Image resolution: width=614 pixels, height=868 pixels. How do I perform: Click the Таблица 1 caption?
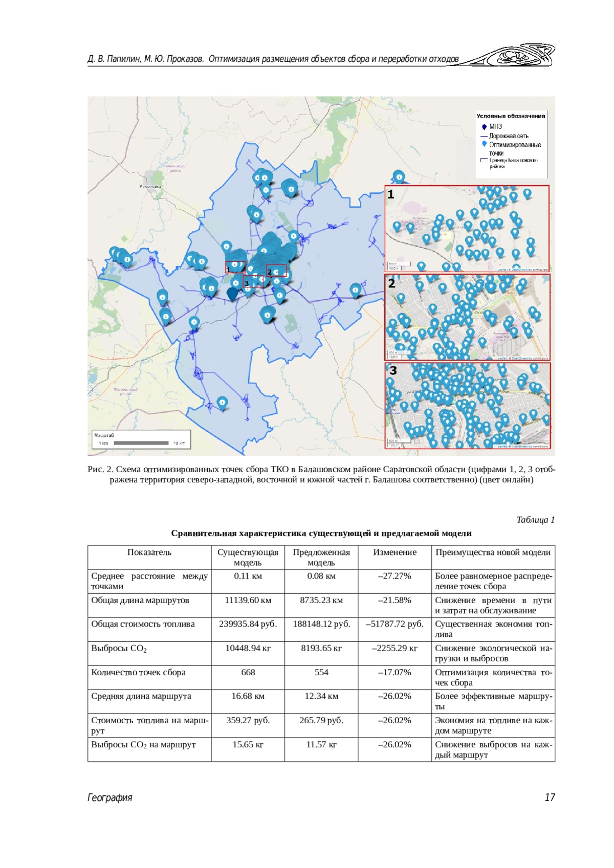(x=535, y=520)
